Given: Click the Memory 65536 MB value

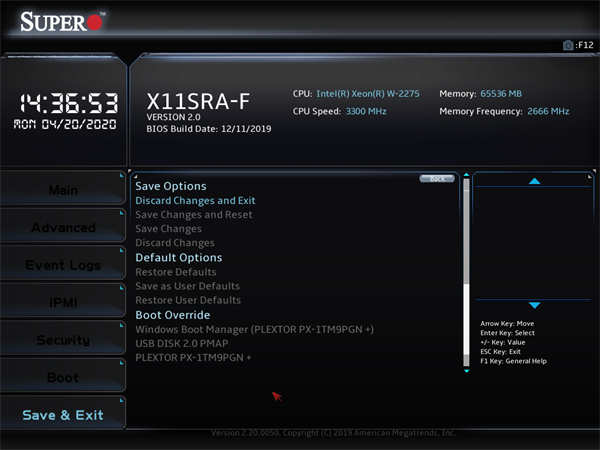Looking at the screenshot, I should click(x=501, y=94).
